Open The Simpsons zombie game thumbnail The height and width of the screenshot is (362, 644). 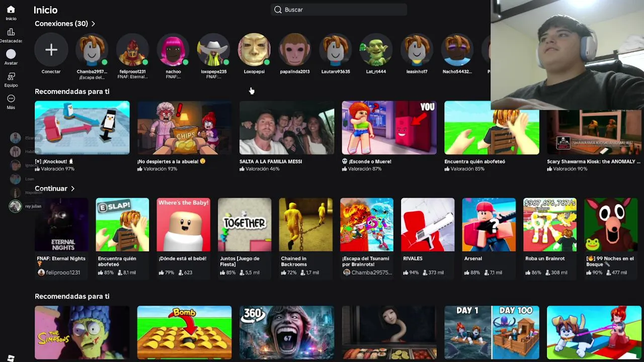pos(82,333)
